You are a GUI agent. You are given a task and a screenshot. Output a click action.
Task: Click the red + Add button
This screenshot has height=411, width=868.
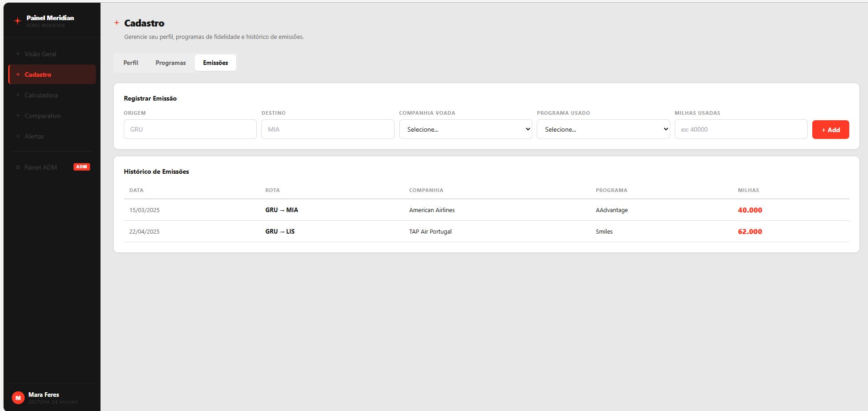click(831, 130)
